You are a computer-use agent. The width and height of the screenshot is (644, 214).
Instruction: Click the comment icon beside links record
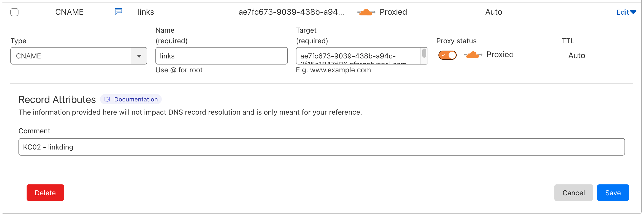point(118,11)
